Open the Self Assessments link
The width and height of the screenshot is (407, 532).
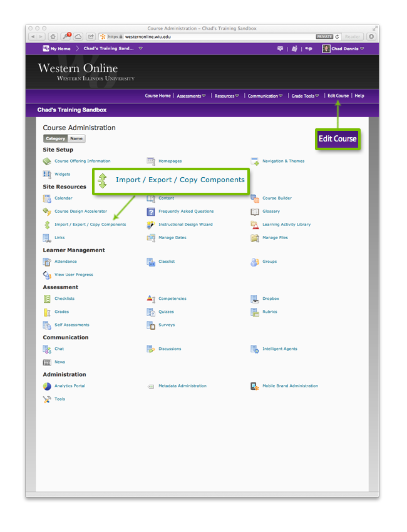pyautogui.click(x=72, y=325)
